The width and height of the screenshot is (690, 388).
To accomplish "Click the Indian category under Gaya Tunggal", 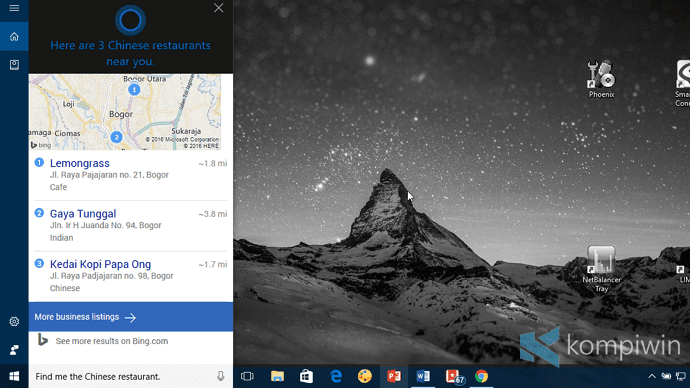I will [x=61, y=238].
